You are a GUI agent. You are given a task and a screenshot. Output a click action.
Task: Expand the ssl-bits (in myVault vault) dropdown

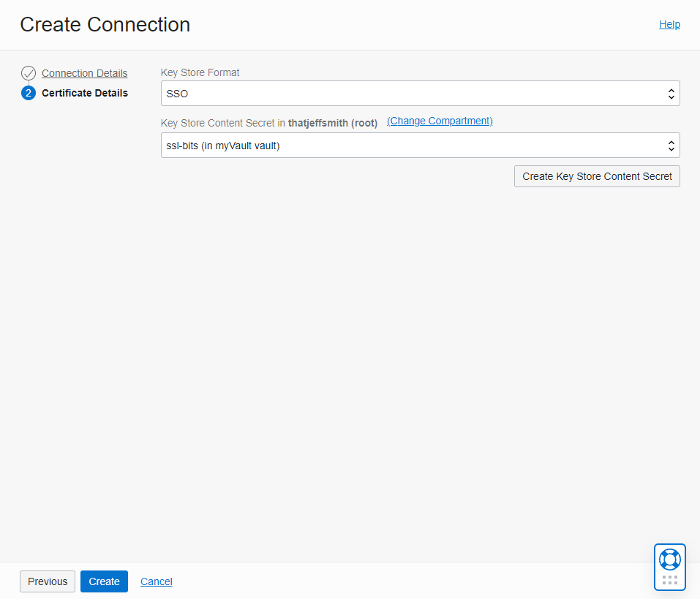[420, 145]
